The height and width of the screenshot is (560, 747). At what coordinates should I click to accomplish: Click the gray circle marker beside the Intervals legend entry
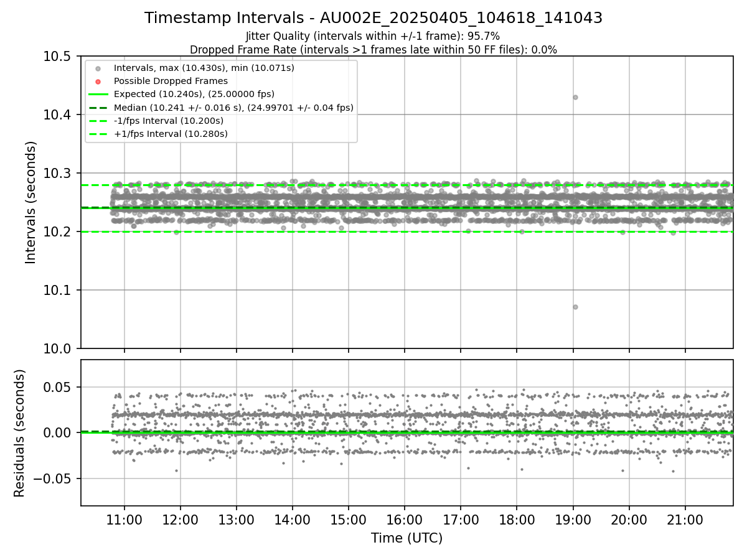pos(98,68)
